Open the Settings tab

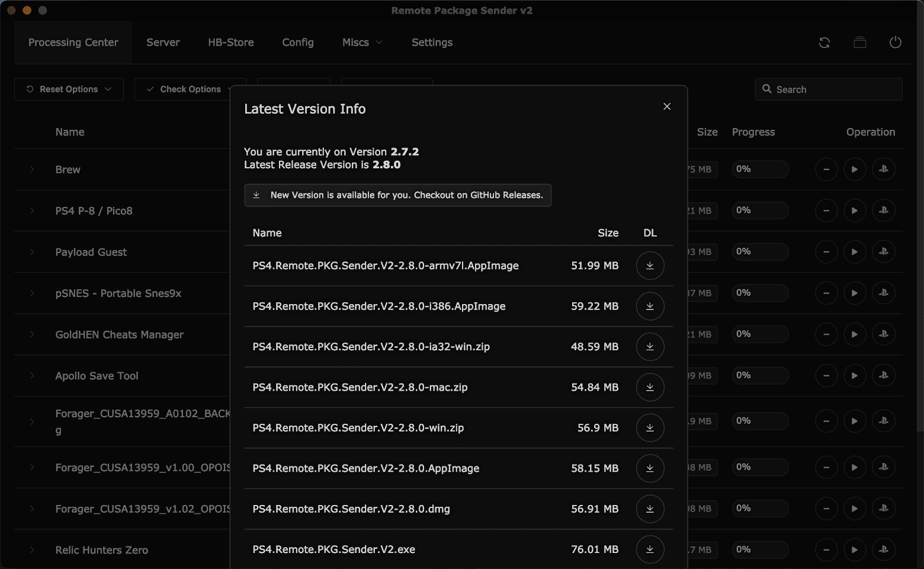tap(432, 43)
